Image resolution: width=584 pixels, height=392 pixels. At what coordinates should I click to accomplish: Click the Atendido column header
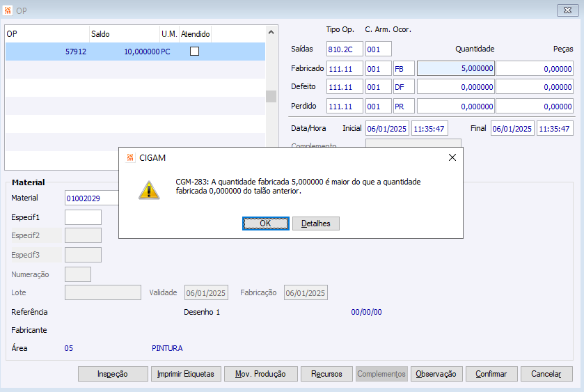click(x=195, y=34)
